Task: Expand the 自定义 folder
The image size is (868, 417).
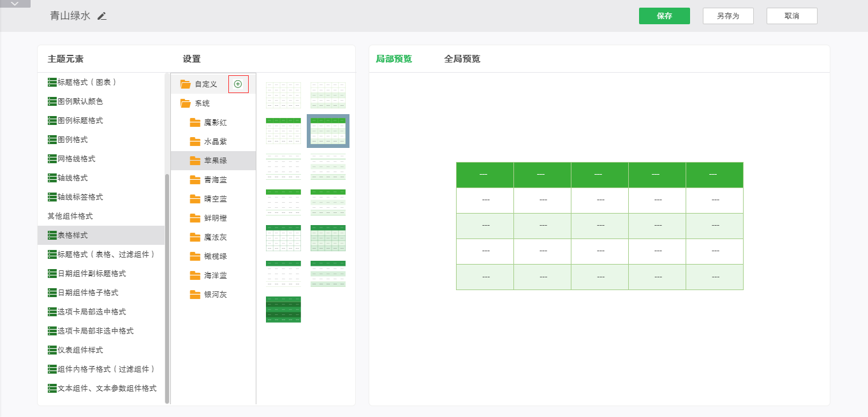Action: click(x=205, y=84)
